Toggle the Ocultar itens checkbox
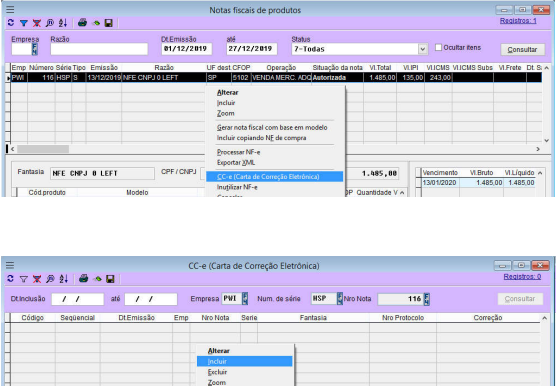Image resolution: width=557 pixels, height=387 pixels. click(439, 47)
